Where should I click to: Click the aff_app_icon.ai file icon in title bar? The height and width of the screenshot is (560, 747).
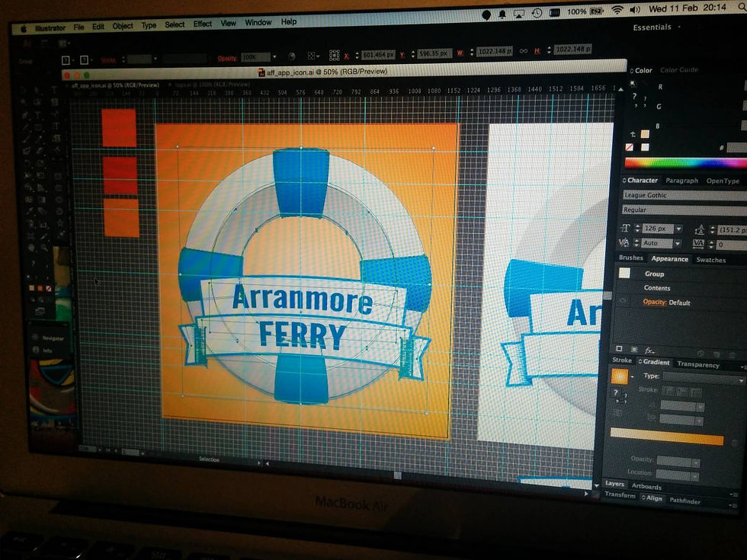tap(261, 72)
